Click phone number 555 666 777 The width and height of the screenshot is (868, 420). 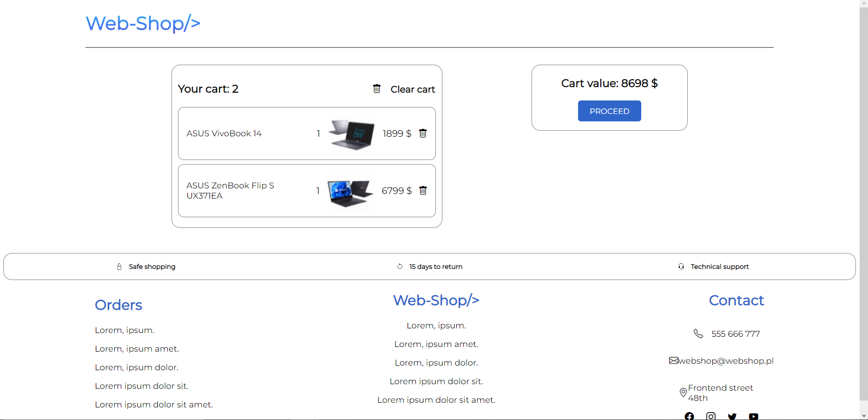(x=736, y=333)
